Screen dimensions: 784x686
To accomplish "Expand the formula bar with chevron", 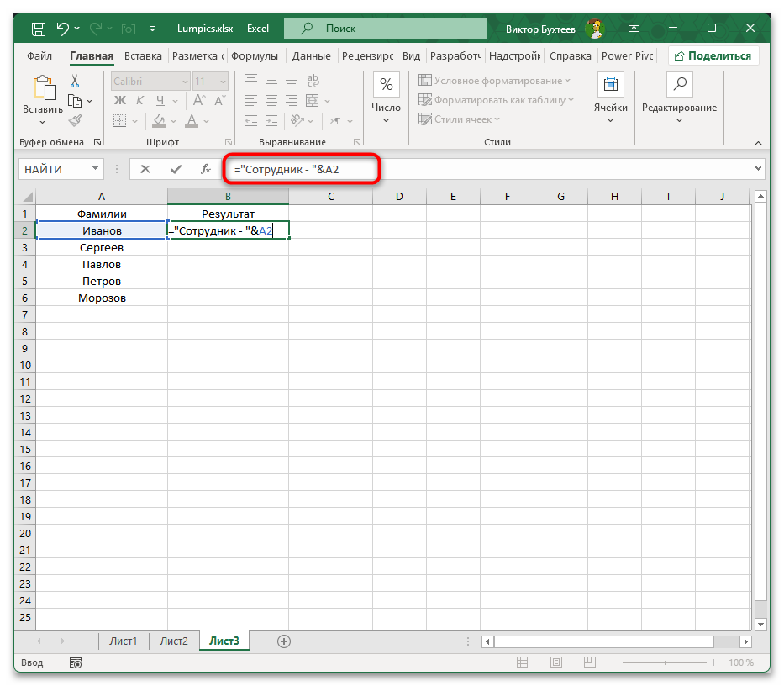I will pos(759,169).
